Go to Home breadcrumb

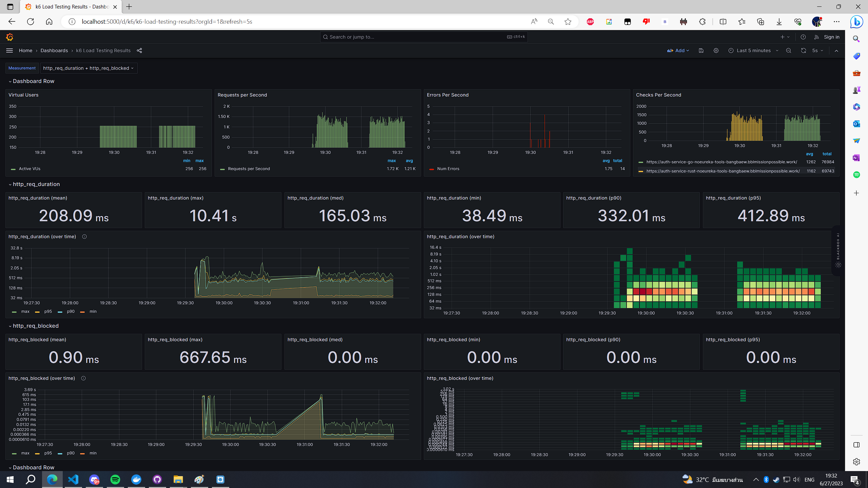25,50
